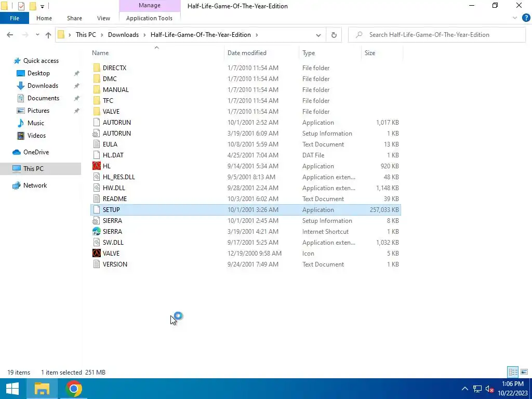Open Desktop in the navigation pane
This screenshot has width=532, height=399.
[x=38, y=73]
